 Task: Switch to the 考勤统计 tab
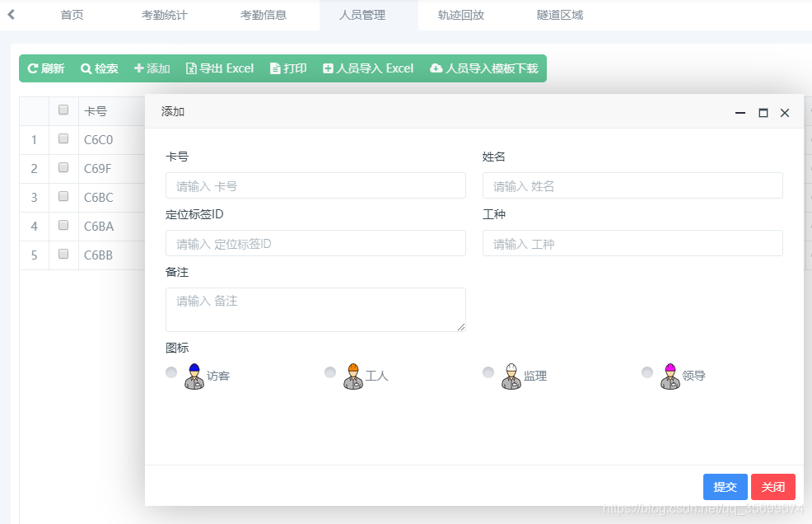click(164, 14)
